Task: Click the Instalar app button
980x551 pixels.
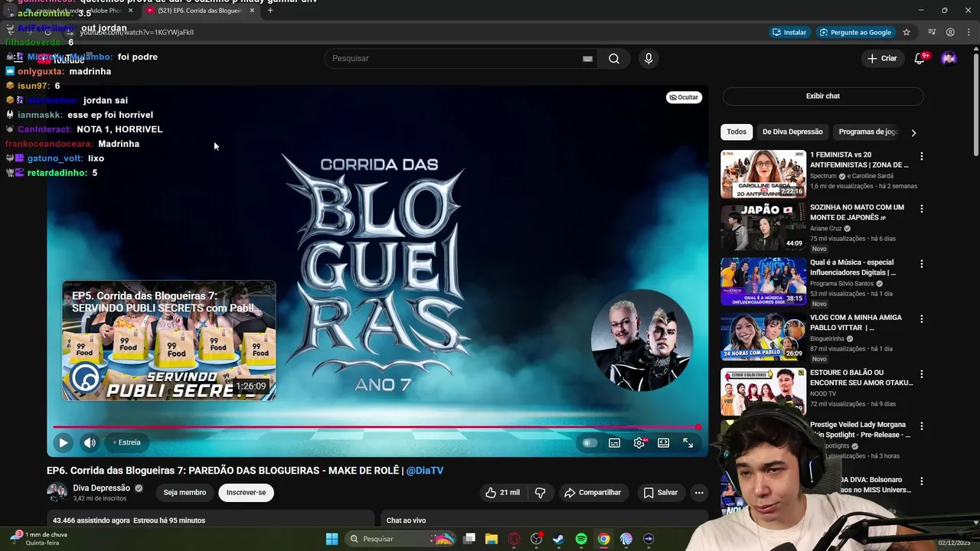Action: 789,32
